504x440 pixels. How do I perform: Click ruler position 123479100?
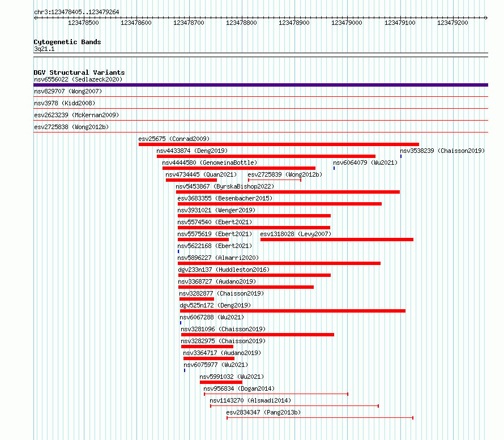(400, 23)
